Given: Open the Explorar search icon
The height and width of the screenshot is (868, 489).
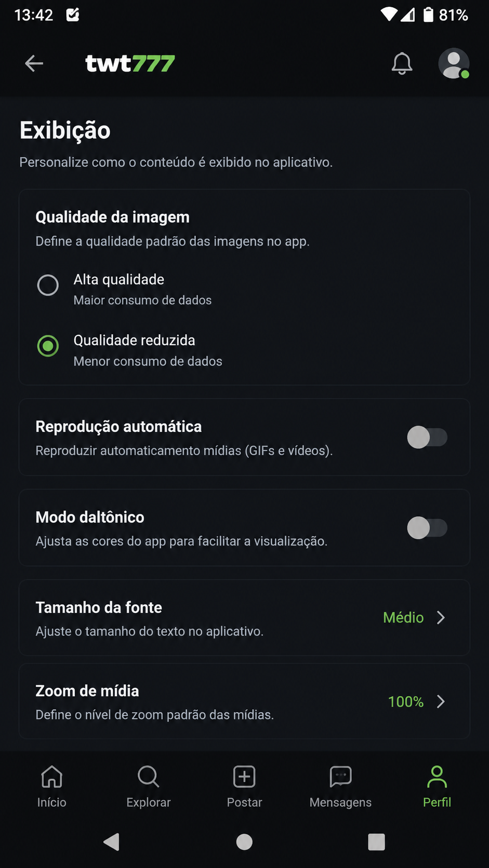Looking at the screenshot, I should (148, 777).
